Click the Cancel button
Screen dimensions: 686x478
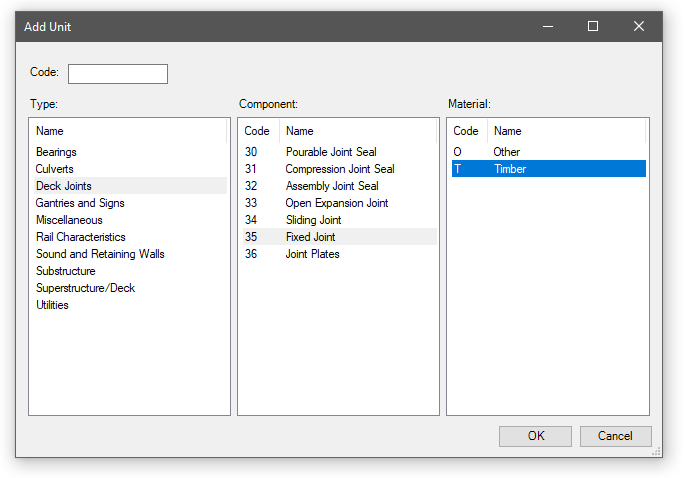(x=615, y=436)
